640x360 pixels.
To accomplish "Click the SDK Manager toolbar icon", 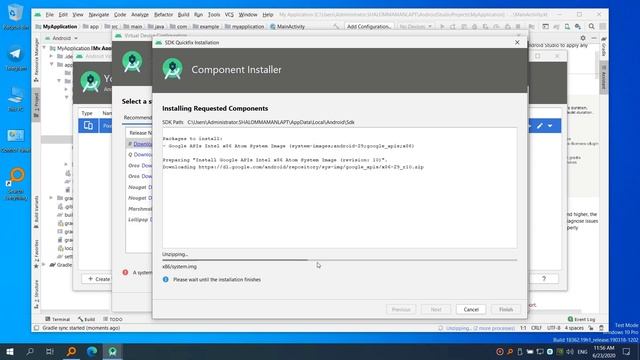I will click(x=578, y=27).
